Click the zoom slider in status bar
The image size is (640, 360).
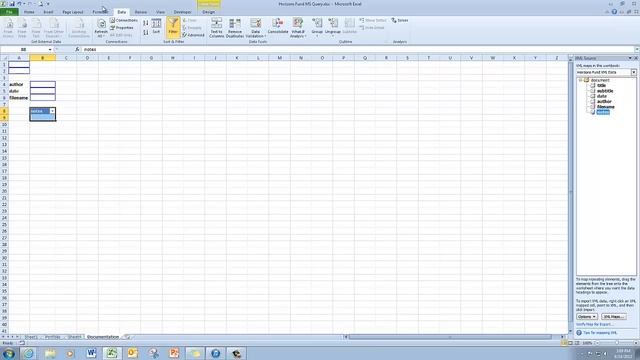[x=616, y=343]
